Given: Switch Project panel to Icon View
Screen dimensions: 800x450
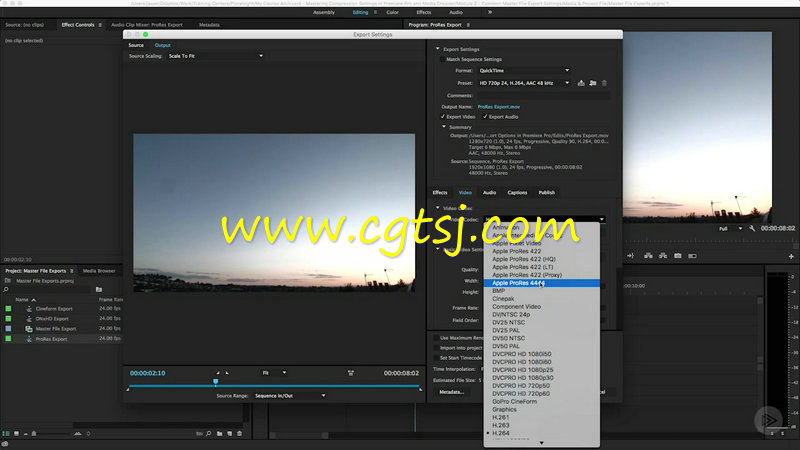Looking at the screenshot, I should [x=16, y=434].
